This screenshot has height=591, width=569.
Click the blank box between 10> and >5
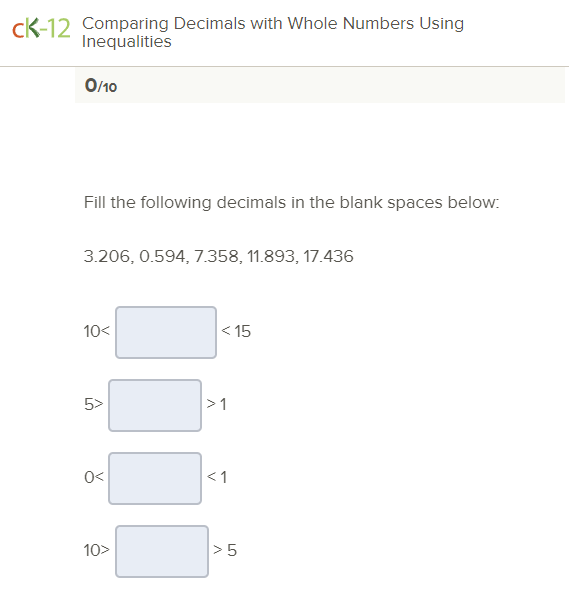(162, 551)
